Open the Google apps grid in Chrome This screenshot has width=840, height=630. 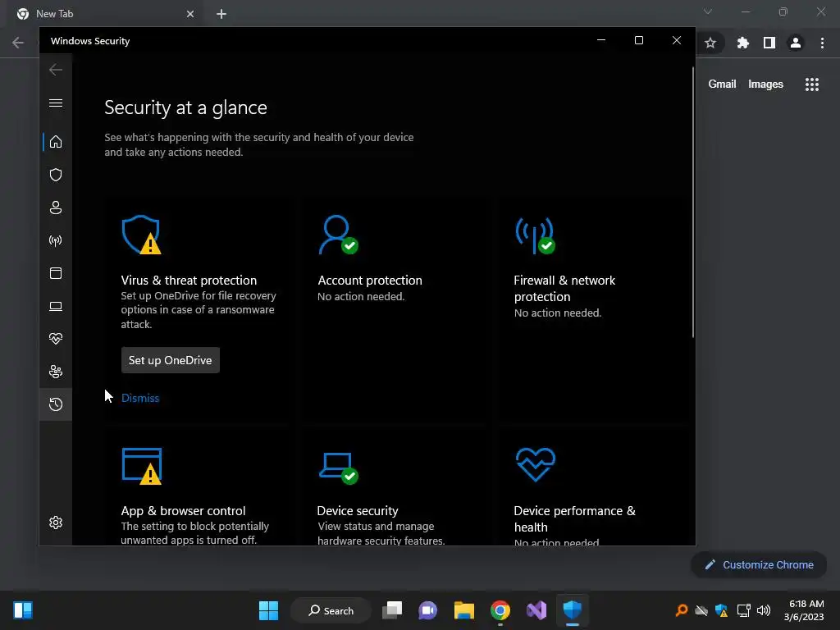[x=812, y=84]
